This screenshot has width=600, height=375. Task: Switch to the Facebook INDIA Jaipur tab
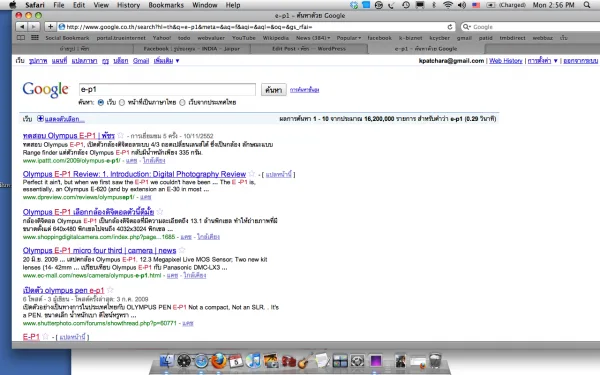pos(191,49)
